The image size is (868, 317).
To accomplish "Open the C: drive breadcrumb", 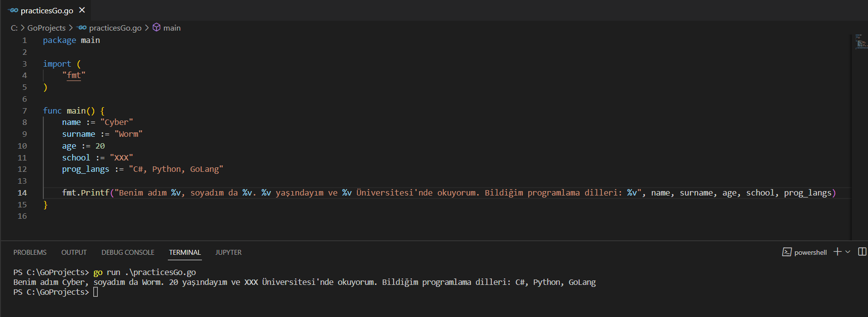I will [x=14, y=28].
